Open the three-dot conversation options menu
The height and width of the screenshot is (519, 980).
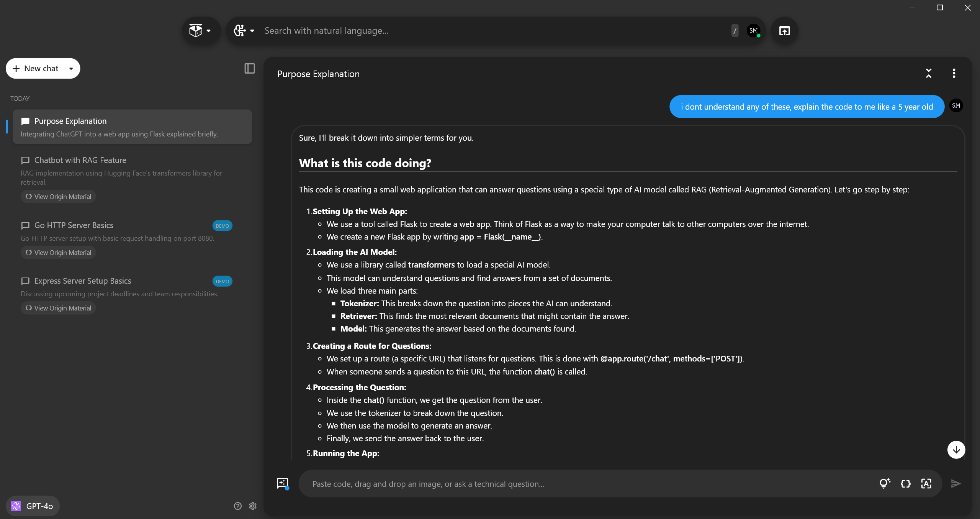pyautogui.click(x=954, y=73)
